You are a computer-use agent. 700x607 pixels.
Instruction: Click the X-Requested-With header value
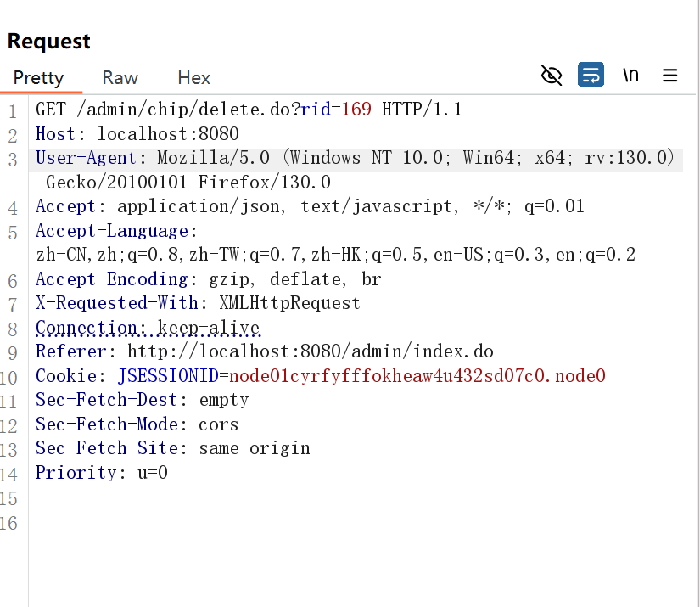point(289,303)
